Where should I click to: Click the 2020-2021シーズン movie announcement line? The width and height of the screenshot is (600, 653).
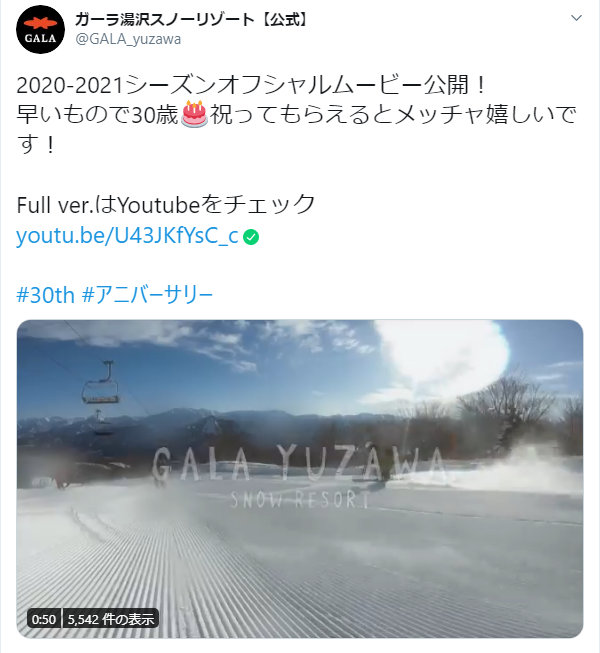pyautogui.click(x=251, y=85)
